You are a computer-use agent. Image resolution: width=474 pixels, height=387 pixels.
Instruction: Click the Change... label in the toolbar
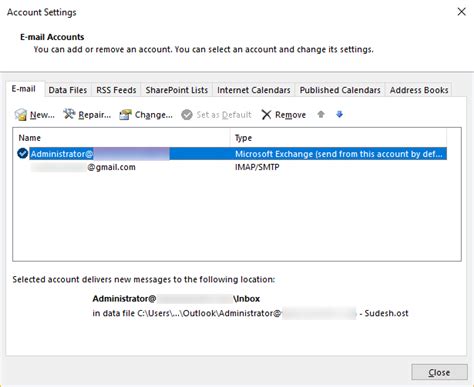click(x=154, y=115)
